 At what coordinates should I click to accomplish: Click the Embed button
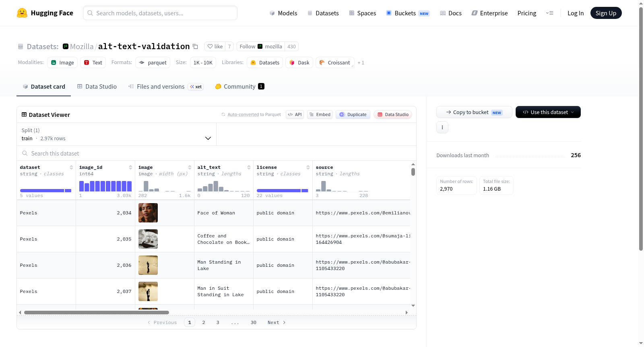pyautogui.click(x=320, y=114)
